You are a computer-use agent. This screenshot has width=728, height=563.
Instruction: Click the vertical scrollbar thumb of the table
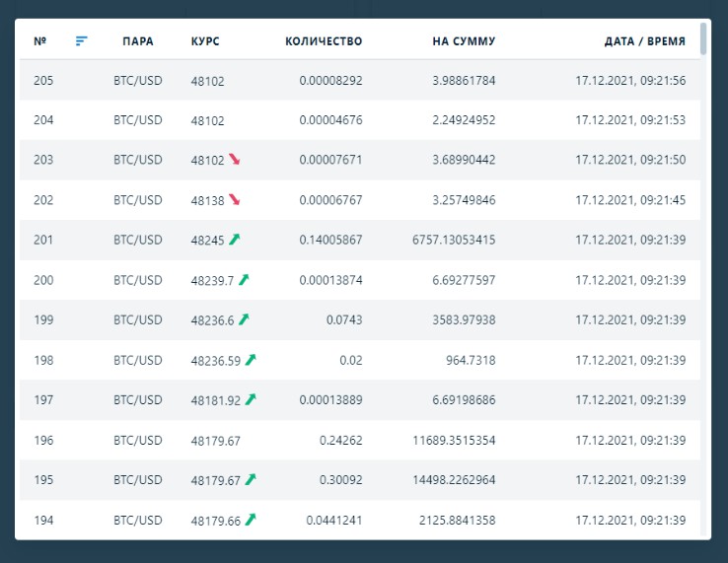click(703, 37)
